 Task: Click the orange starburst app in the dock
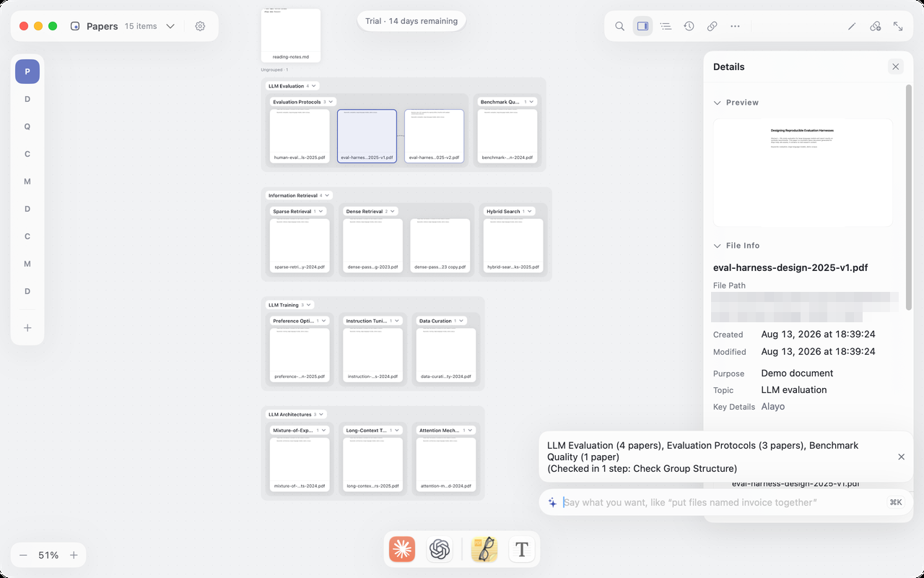402,549
